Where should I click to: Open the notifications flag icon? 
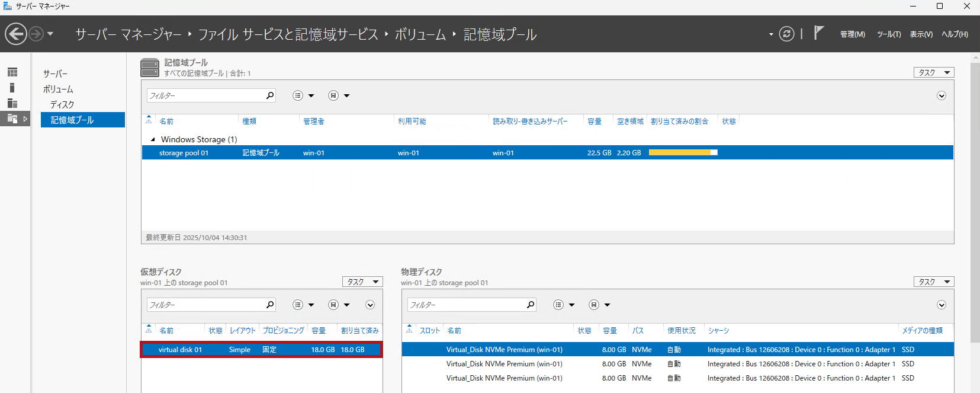tap(818, 33)
